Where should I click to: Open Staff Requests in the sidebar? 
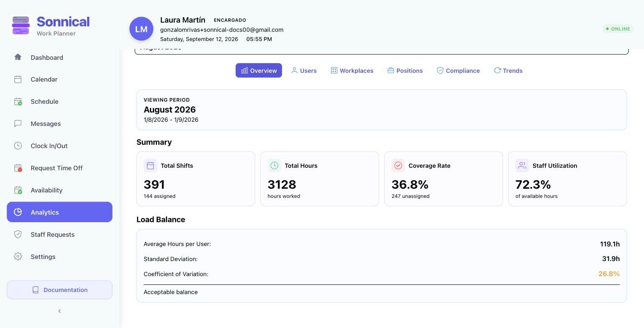coord(59,235)
